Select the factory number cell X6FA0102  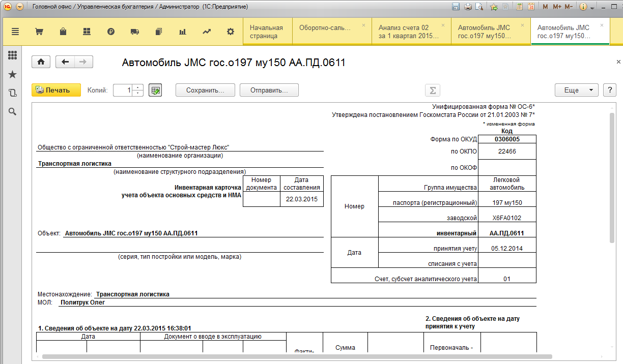[507, 218]
